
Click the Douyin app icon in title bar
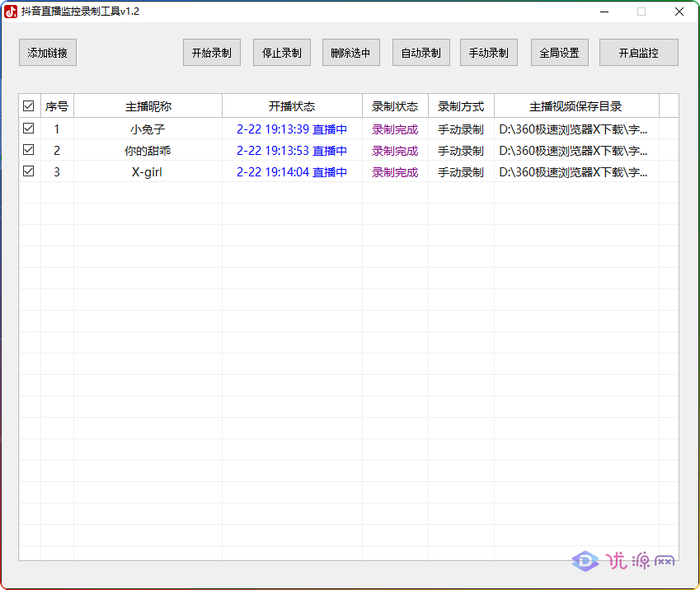point(11,12)
